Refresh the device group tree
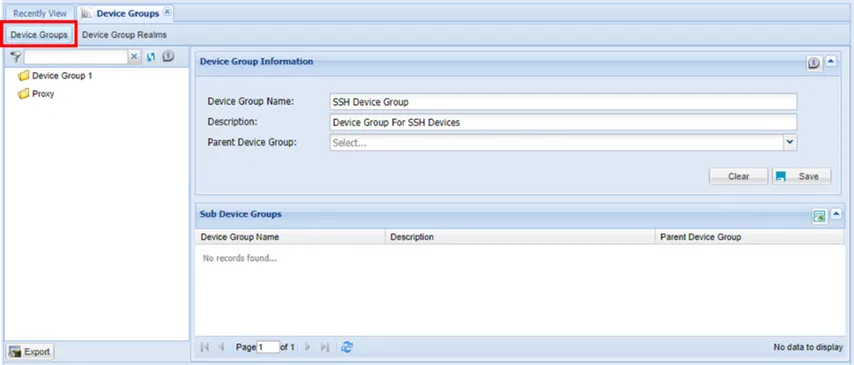Viewport: 854px width, 365px height. pyautogui.click(x=151, y=56)
